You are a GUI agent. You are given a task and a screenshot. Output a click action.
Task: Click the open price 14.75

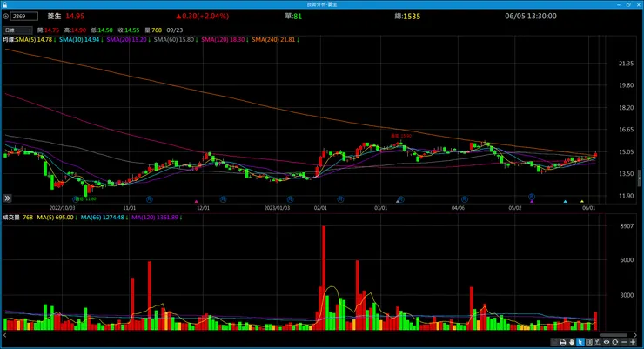click(x=51, y=30)
